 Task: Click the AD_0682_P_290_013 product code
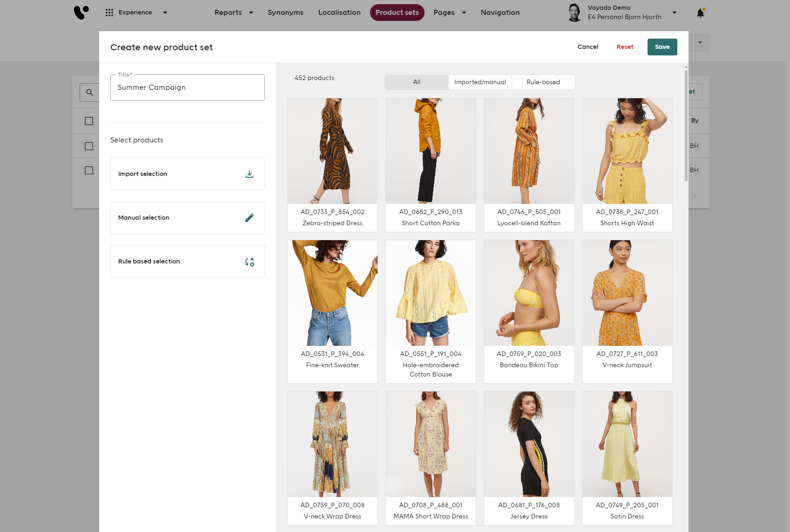click(431, 212)
